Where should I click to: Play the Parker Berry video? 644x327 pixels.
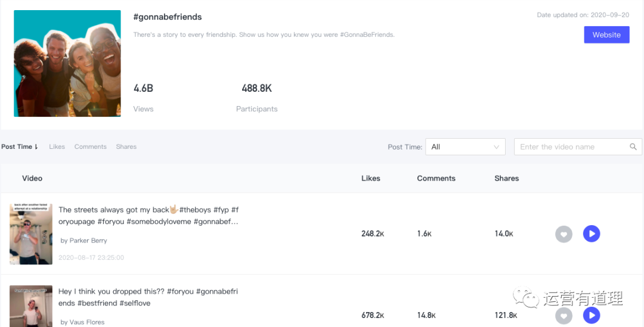tap(592, 233)
